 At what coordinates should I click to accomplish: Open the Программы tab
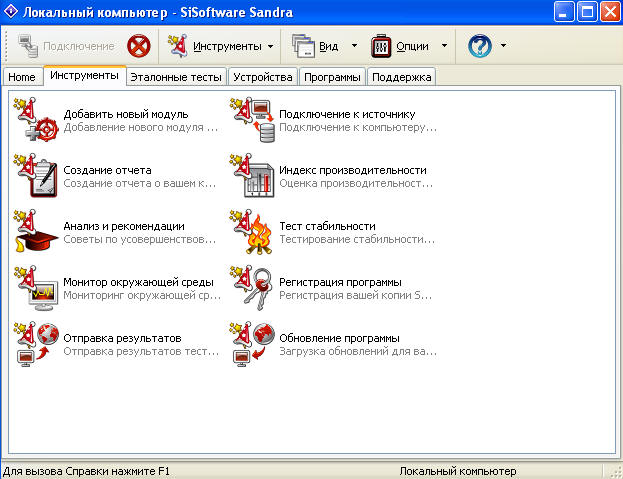[332, 77]
